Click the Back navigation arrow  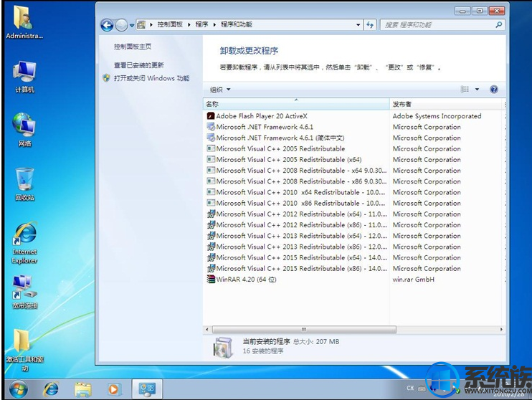[x=107, y=25]
